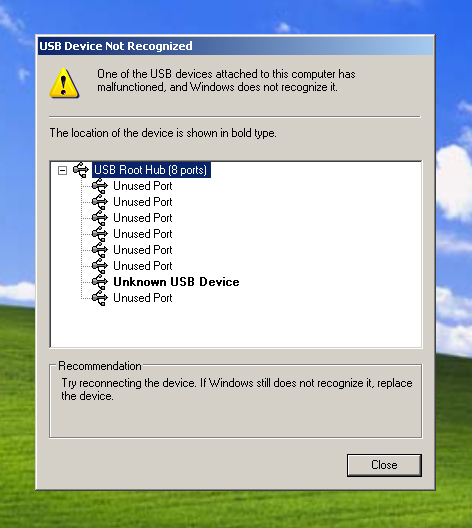Click the first Unused Port USB icon

coord(100,186)
